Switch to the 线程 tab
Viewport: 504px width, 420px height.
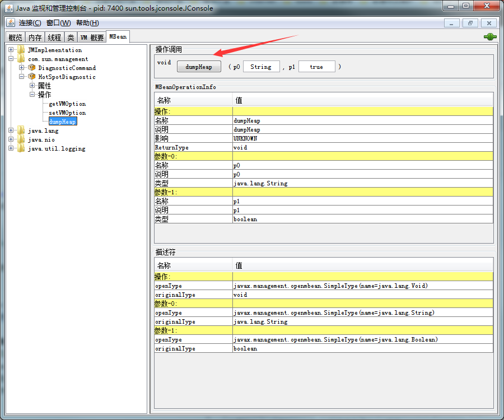pos(54,38)
